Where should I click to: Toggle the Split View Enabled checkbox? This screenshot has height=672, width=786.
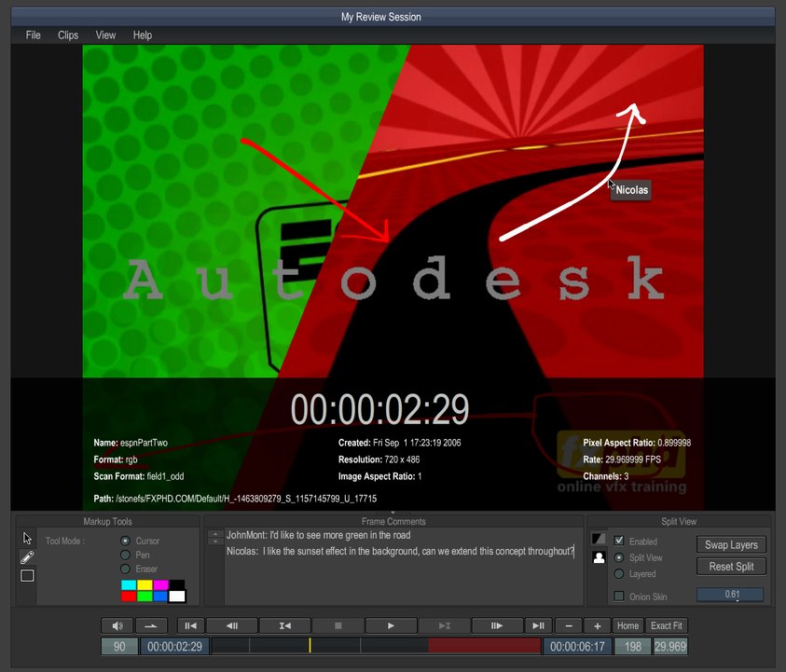(x=619, y=541)
